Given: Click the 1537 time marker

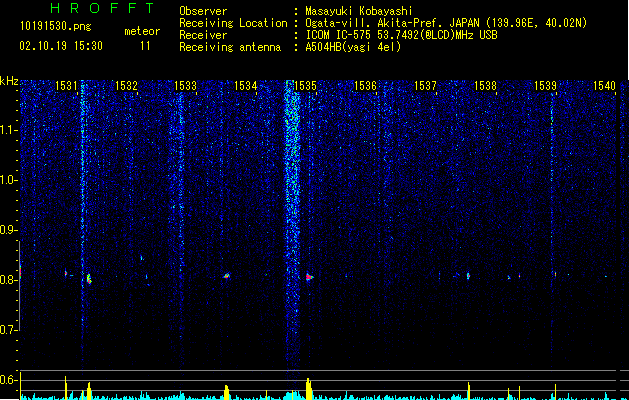Looking at the screenshot, I should point(425,85).
